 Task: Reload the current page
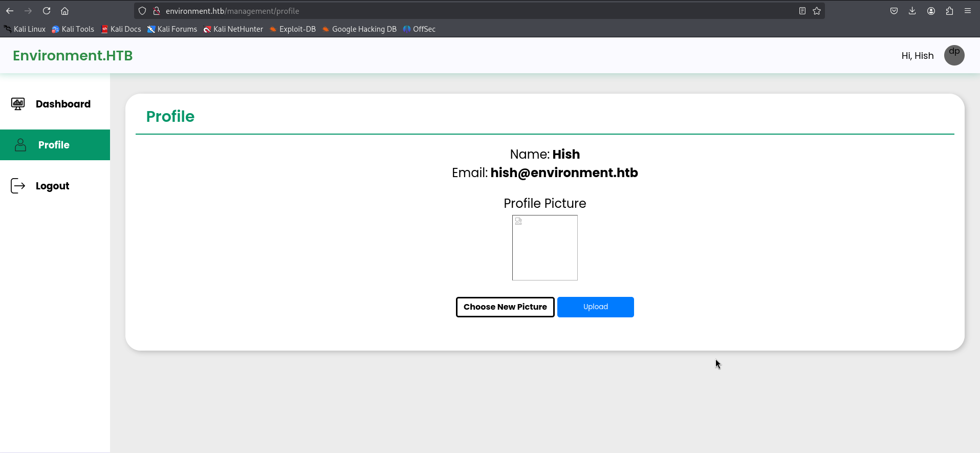click(47, 11)
